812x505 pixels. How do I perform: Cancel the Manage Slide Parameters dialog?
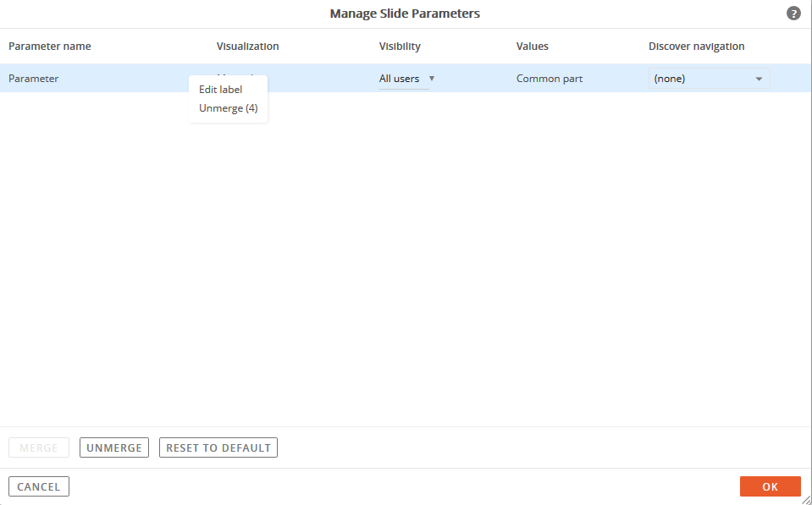coord(39,486)
